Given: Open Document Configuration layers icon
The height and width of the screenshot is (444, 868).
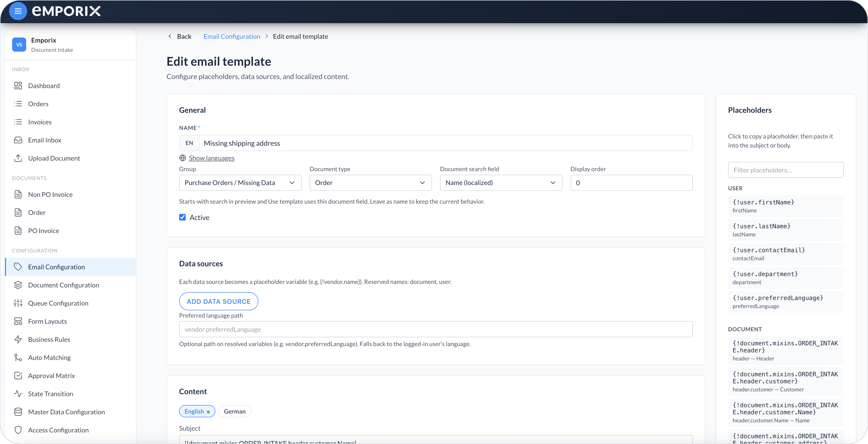Looking at the screenshot, I should [x=18, y=285].
